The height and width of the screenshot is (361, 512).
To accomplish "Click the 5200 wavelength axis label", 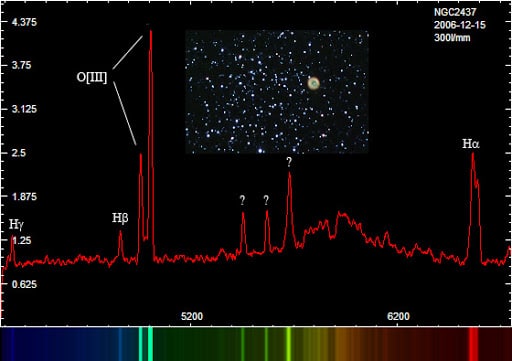I will 192,316.
